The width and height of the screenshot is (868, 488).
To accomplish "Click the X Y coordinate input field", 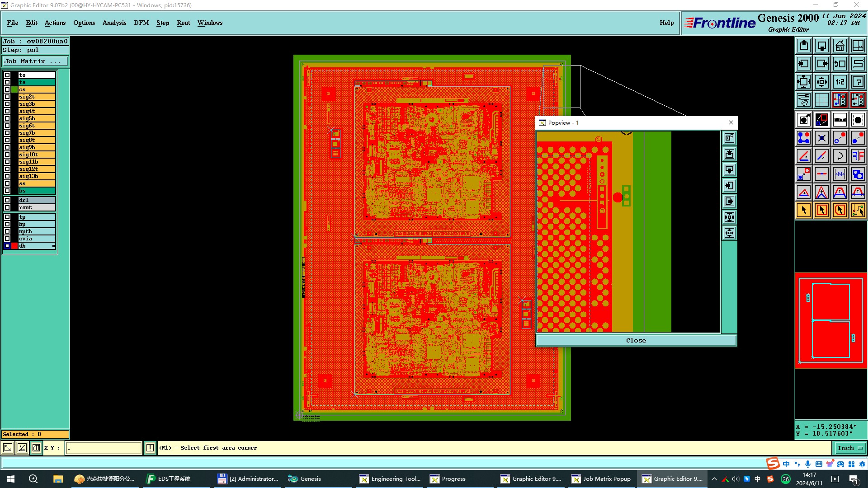I will click(104, 448).
